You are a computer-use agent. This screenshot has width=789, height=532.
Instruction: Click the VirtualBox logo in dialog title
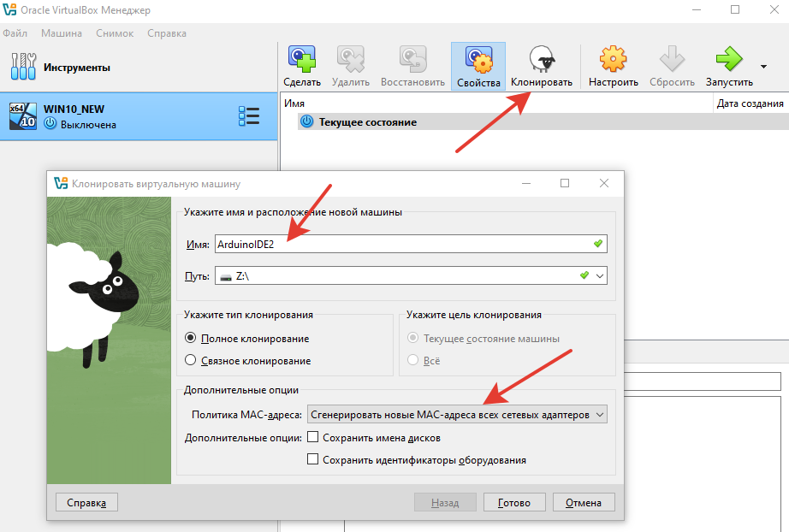pos(61,184)
